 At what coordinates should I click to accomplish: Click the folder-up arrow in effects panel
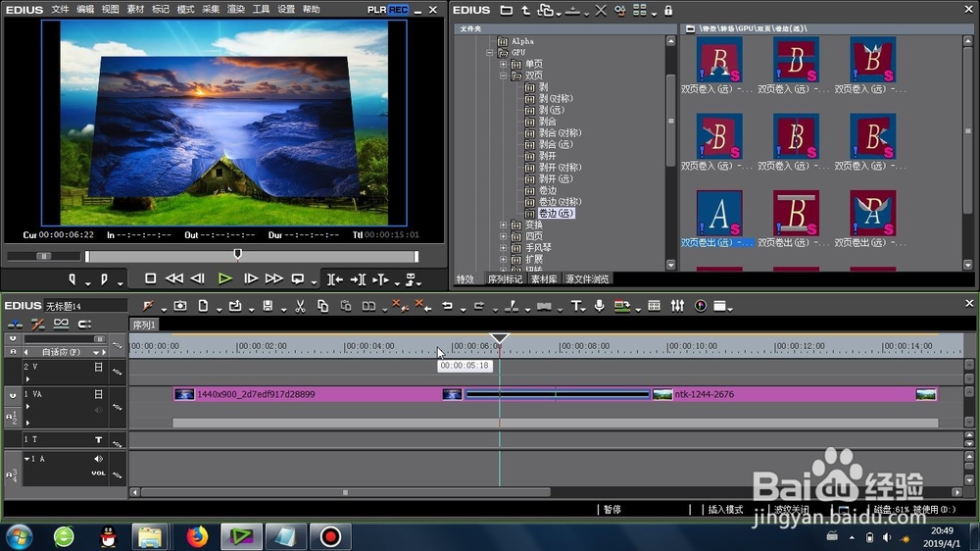tap(525, 10)
